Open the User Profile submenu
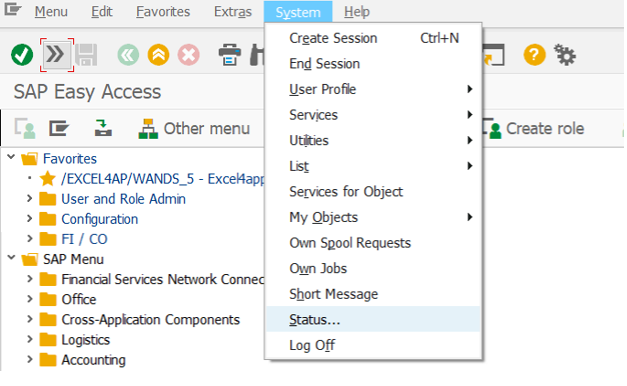The image size is (627, 386). [373, 89]
